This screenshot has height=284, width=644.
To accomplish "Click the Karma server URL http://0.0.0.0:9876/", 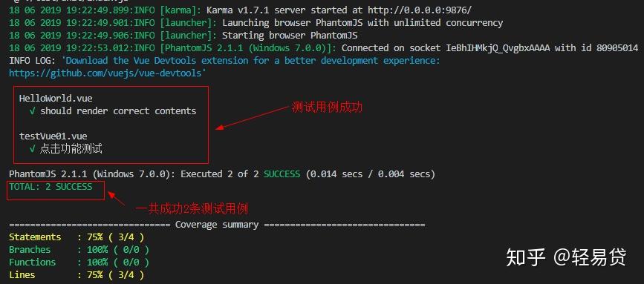I will (x=420, y=10).
